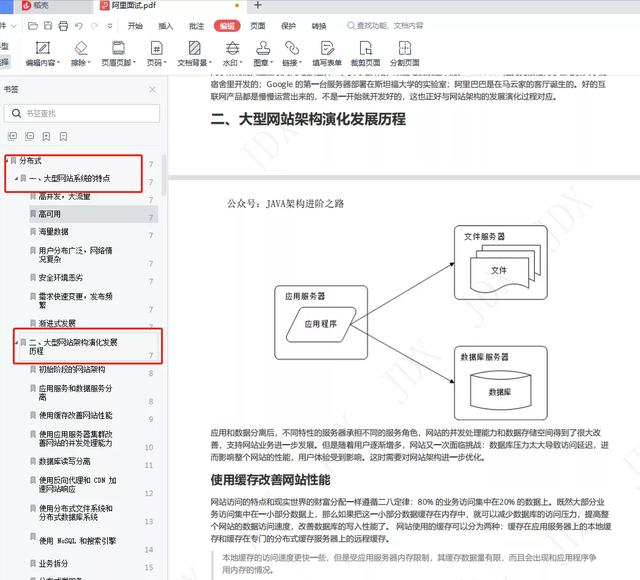Click the undo arrow icon
Image resolution: width=640 pixels, height=580 pixels.
tap(79, 26)
